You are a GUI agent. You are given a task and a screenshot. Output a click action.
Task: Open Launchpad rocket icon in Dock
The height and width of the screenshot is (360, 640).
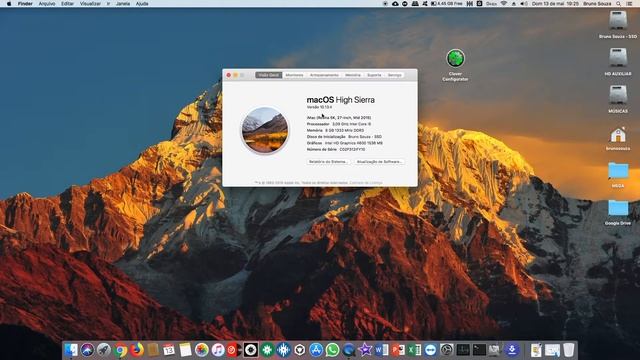(103, 350)
